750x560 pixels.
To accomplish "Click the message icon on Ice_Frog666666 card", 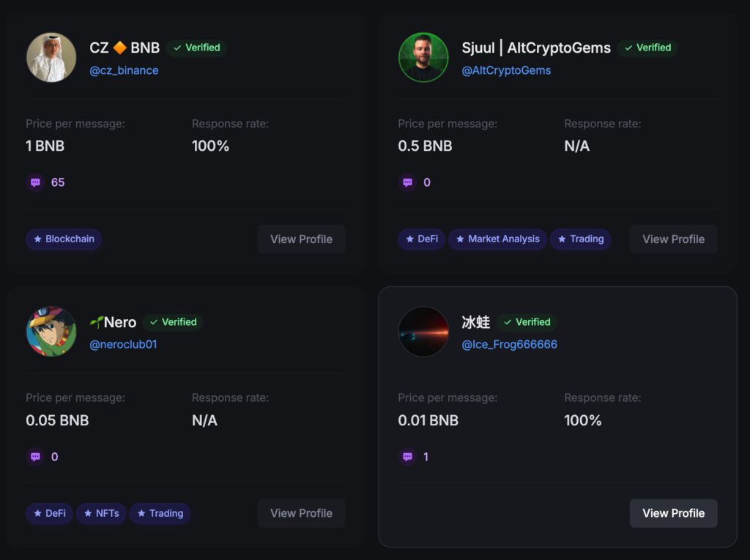I will point(408,457).
